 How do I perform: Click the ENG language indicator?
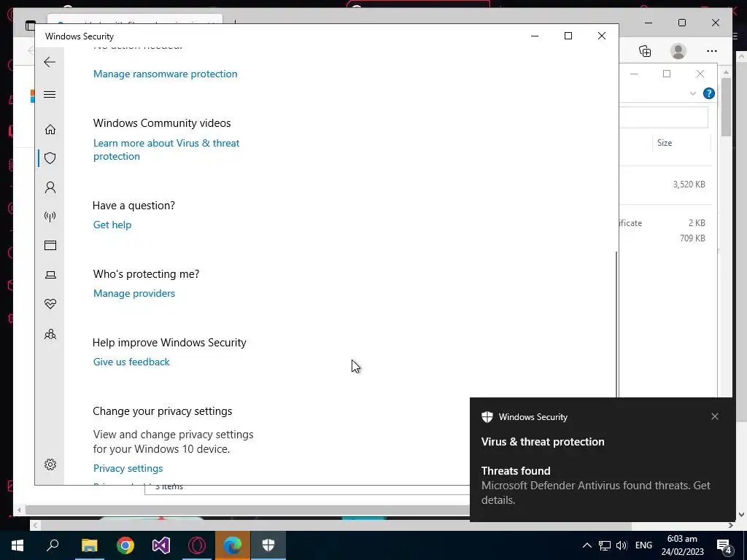pos(643,545)
